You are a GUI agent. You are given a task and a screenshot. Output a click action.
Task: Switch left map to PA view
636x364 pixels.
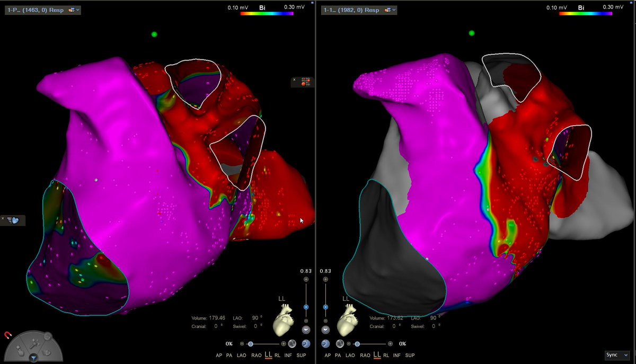229,356
